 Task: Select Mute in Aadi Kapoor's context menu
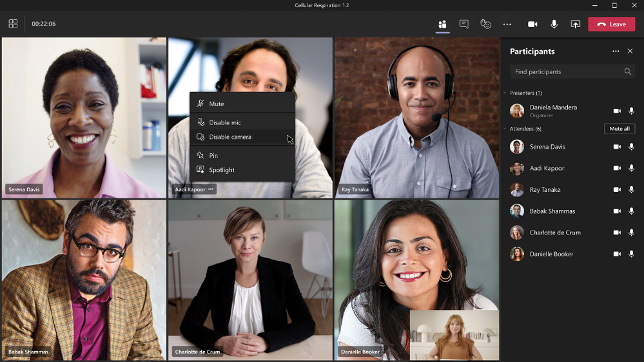(x=242, y=104)
